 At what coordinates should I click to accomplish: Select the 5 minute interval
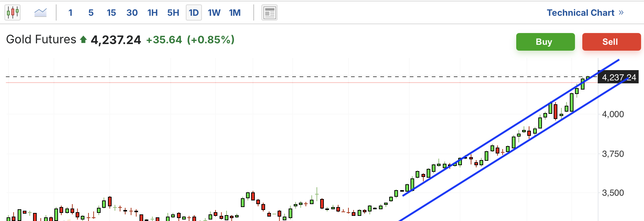(91, 13)
